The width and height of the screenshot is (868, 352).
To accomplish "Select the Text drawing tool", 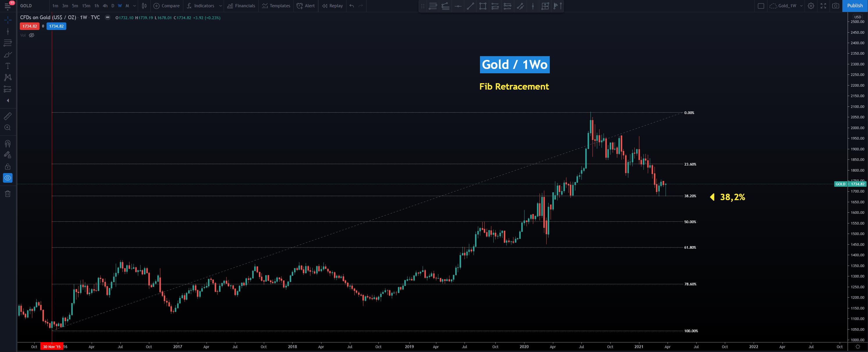I will 8,66.
